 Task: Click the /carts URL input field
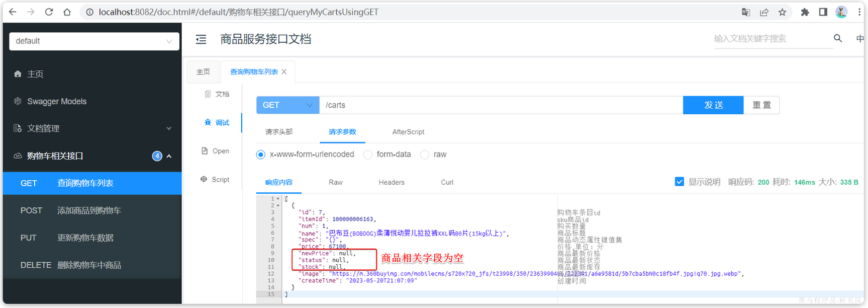pos(501,105)
